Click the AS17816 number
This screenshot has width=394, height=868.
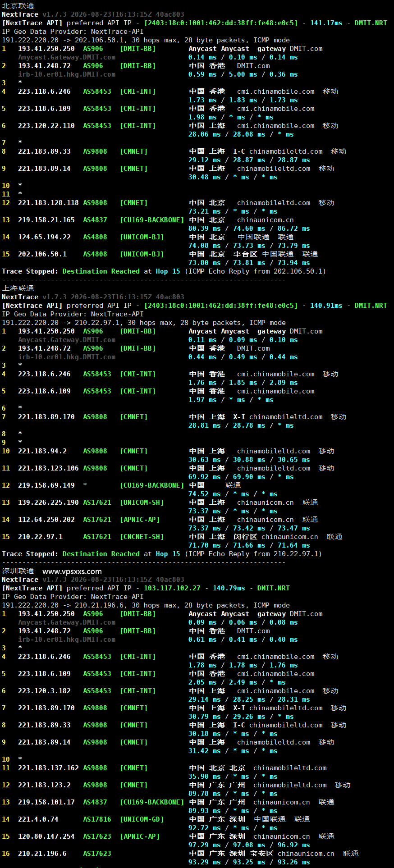click(97, 819)
